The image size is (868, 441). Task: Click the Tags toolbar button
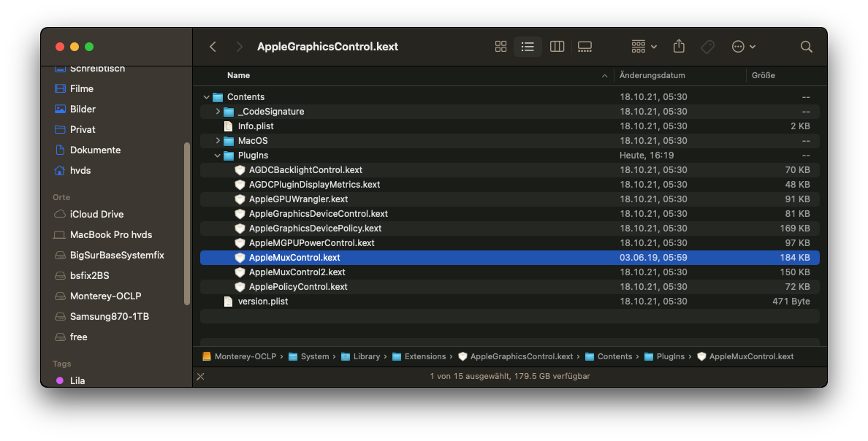[707, 47]
